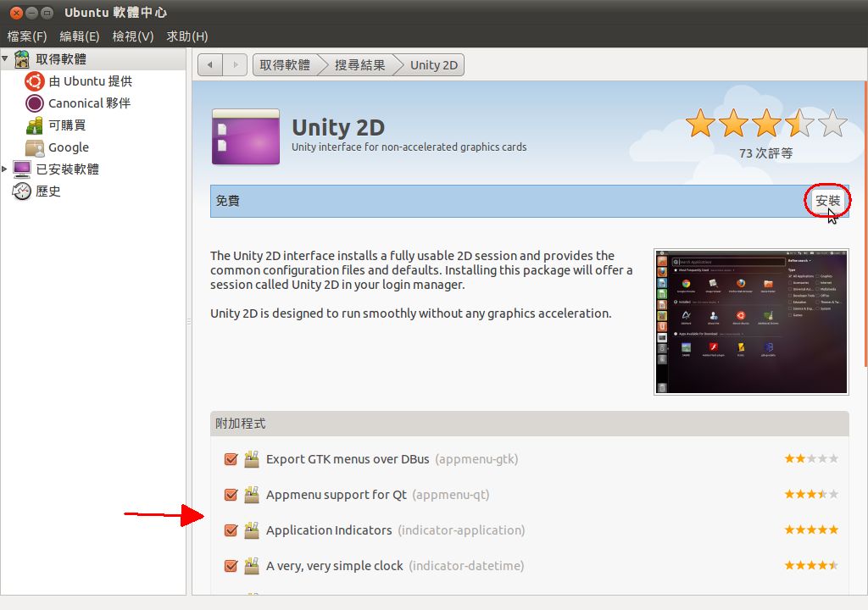
Task: Go to Search Results (搜尋結果) breadcrumb
Action: coord(359,64)
